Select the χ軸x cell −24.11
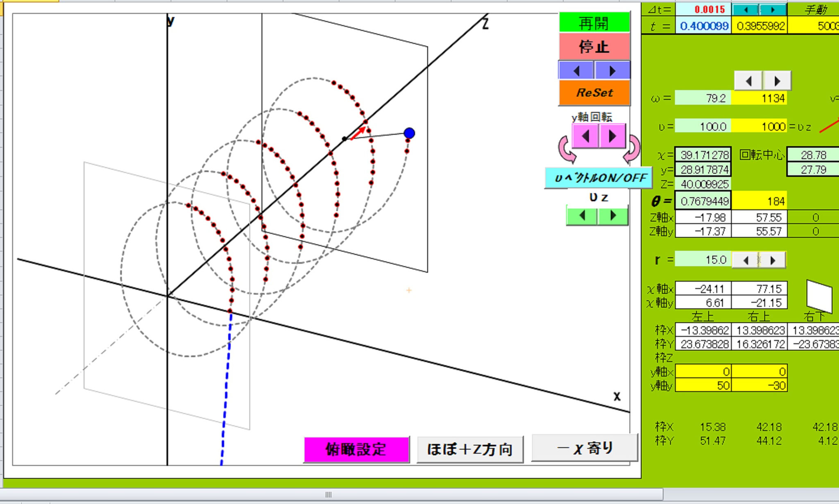The width and height of the screenshot is (839, 504). pos(703,289)
